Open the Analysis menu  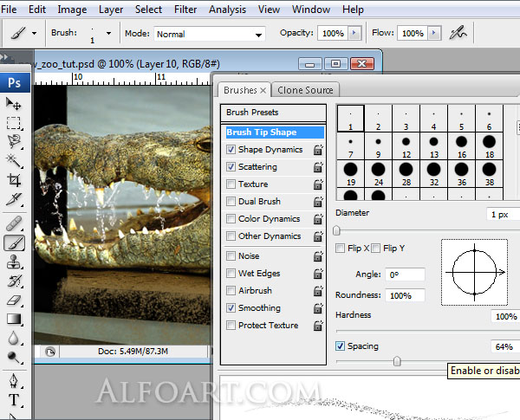pyautogui.click(x=227, y=10)
